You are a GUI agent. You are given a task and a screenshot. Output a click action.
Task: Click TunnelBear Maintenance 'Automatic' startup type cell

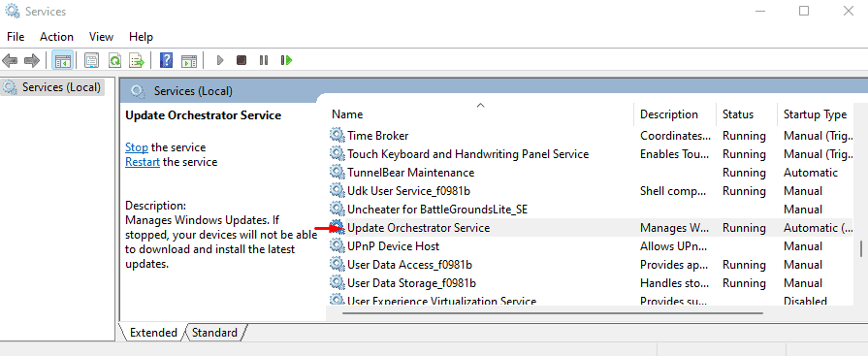811,173
